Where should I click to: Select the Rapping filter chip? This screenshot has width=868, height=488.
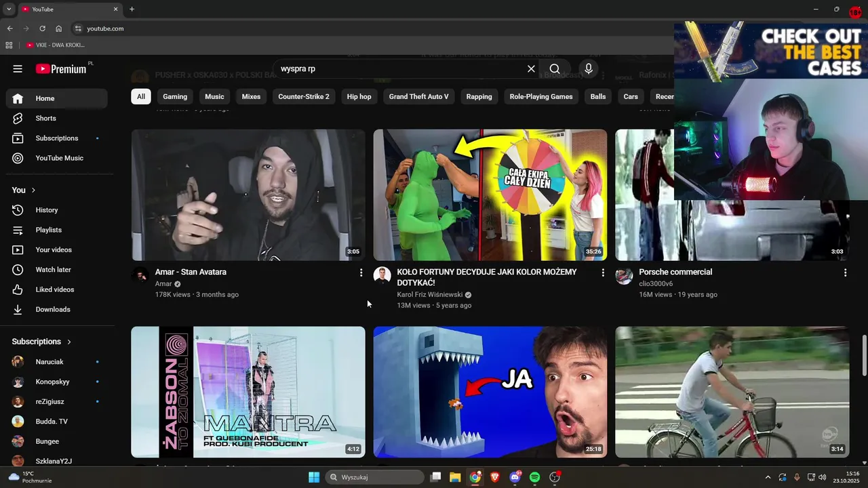[x=479, y=96]
